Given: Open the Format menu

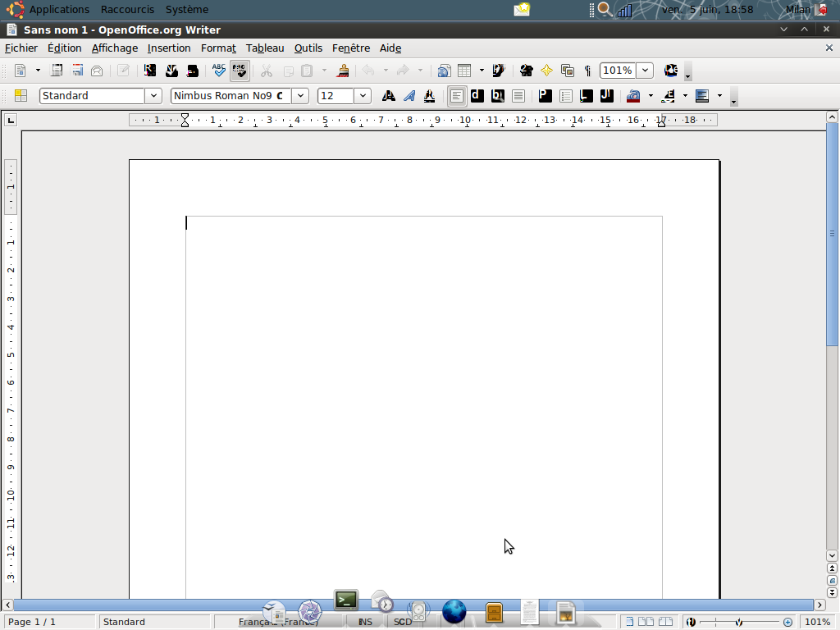Looking at the screenshot, I should (218, 48).
